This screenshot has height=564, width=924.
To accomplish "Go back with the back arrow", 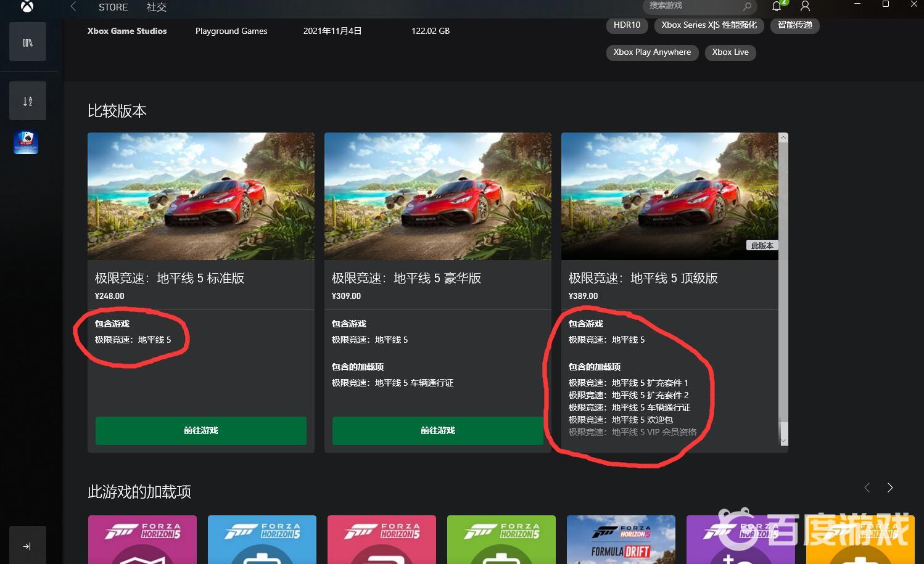I will coord(73,7).
